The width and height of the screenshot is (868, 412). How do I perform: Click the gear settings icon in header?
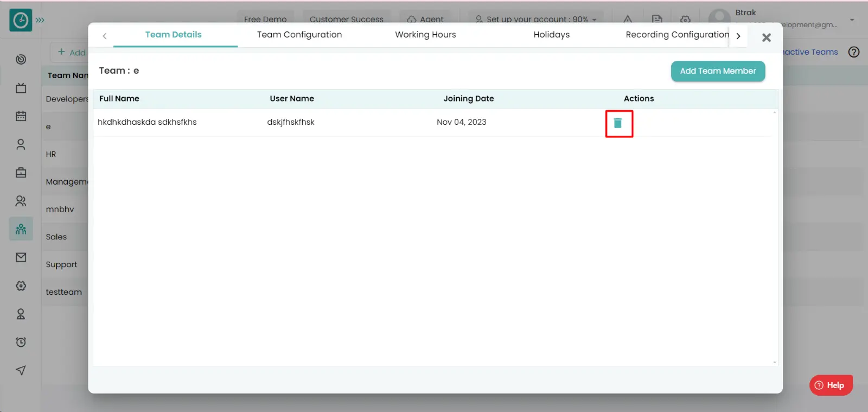(x=686, y=19)
